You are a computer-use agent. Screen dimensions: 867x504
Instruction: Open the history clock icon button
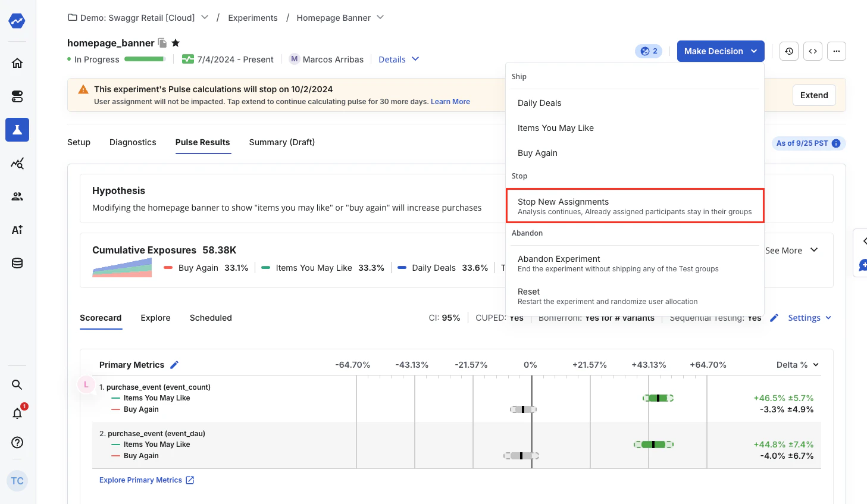coord(789,51)
